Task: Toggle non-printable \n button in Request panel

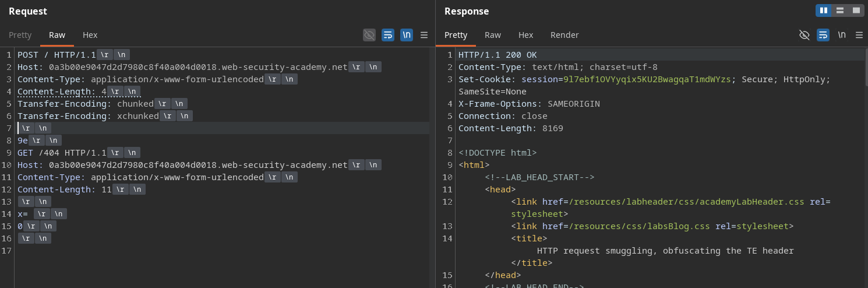Action: point(407,35)
